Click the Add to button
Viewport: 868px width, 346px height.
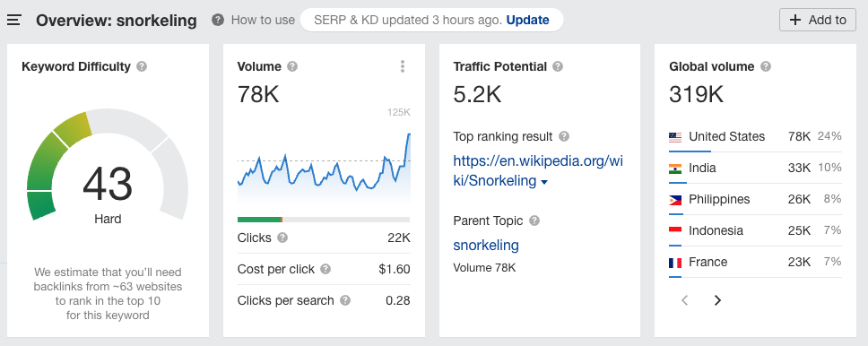pyautogui.click(x=818, y=20)
